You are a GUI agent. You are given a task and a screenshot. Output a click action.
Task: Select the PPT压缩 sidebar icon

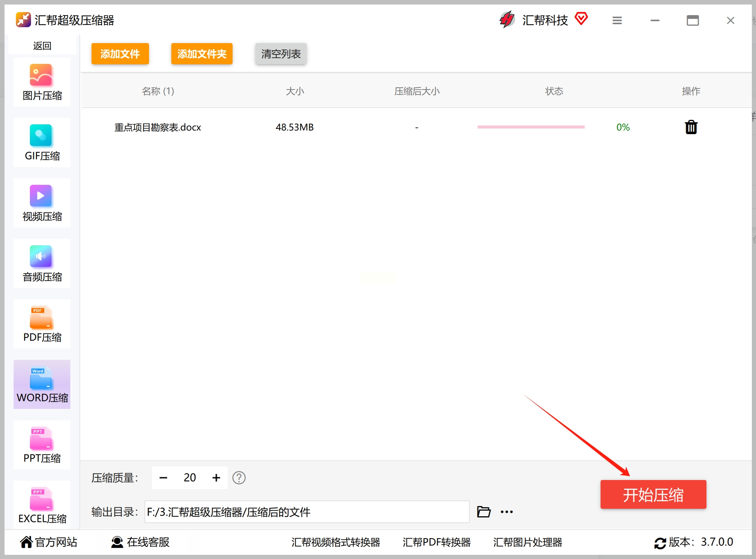(42, 445)
